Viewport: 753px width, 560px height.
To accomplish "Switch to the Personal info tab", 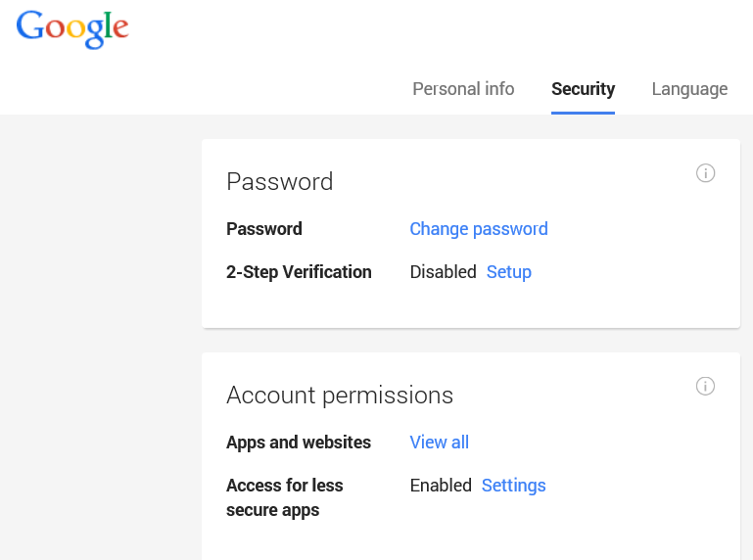I will tap(463, 89).
